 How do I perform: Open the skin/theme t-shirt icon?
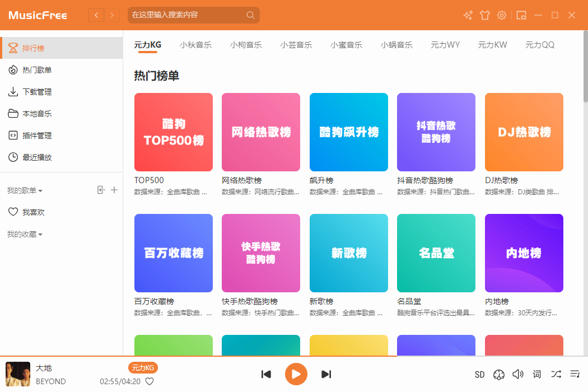point(484,15)
